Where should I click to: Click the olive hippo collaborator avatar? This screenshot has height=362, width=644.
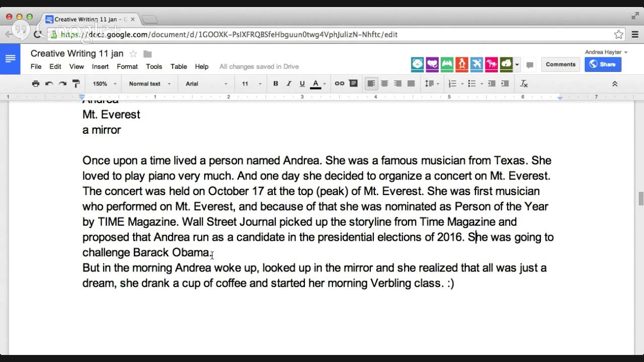tap(506, 64)
